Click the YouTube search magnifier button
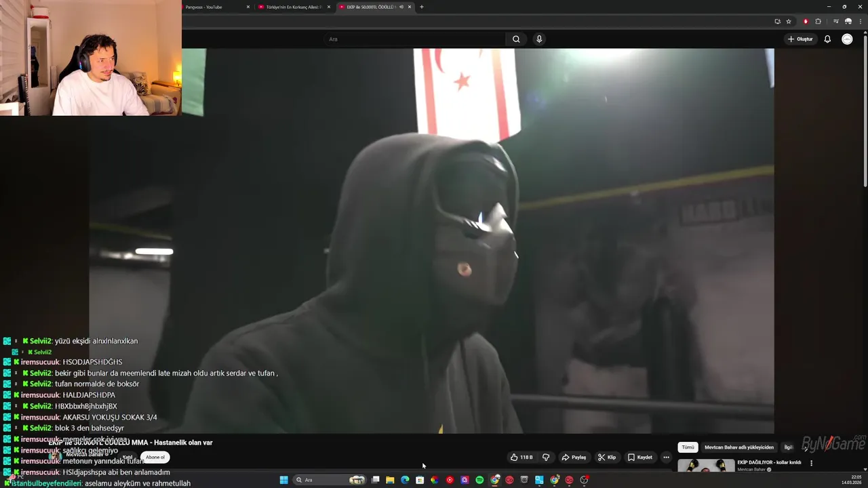This screenshot has height=488, width=868. coord(516,39)
